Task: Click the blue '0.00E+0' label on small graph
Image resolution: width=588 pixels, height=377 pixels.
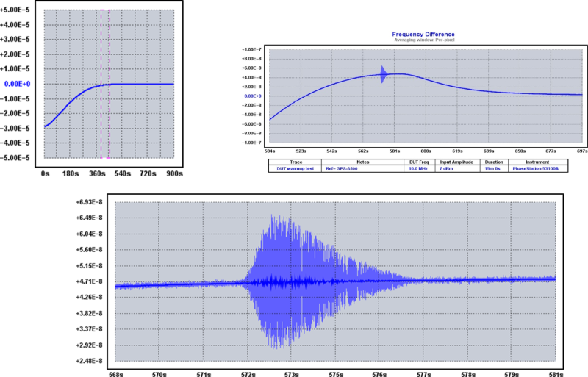Action: 16,84
